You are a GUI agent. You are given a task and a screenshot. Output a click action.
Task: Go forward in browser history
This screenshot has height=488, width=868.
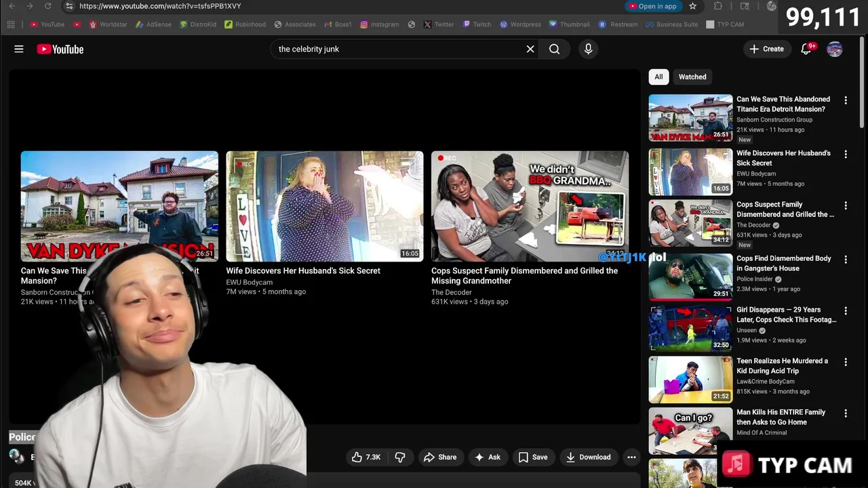29,6
